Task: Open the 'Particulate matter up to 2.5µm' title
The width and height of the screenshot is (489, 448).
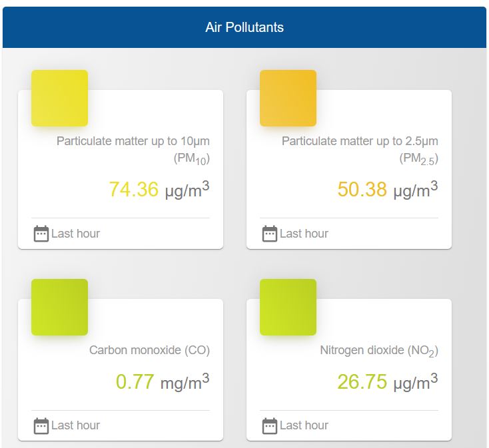Action: (x=360, y=141)
